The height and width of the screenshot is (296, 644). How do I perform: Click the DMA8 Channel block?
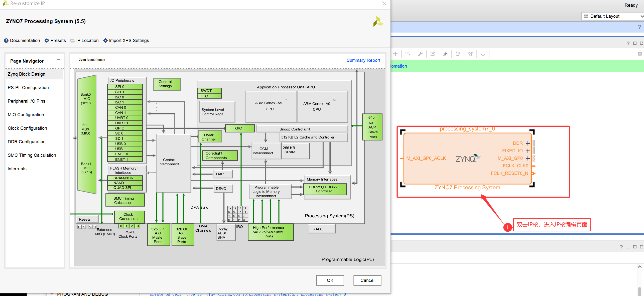pos(210,137)
